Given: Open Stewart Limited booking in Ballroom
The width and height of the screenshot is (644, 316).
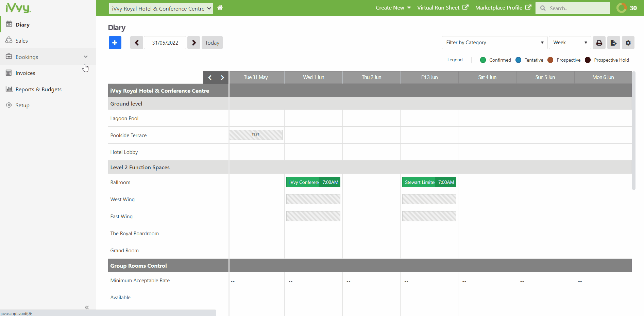Looking at the screenshot, I should click(429, 182).
